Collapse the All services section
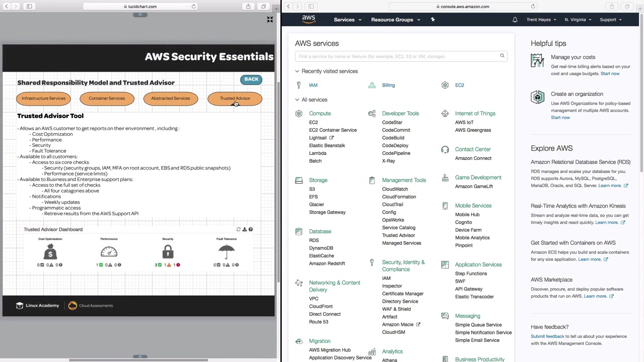644x362 pixels. [x=311, y=100]
